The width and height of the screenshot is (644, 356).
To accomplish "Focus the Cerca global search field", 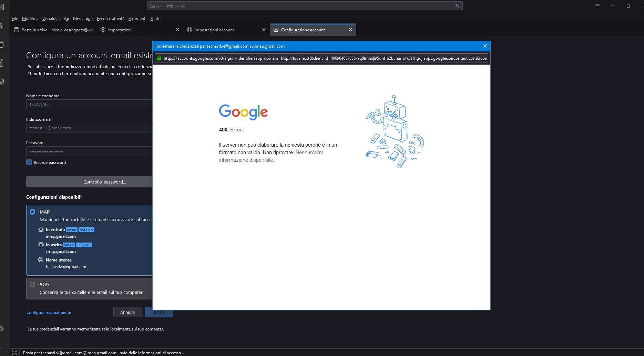I will [305, 6].
